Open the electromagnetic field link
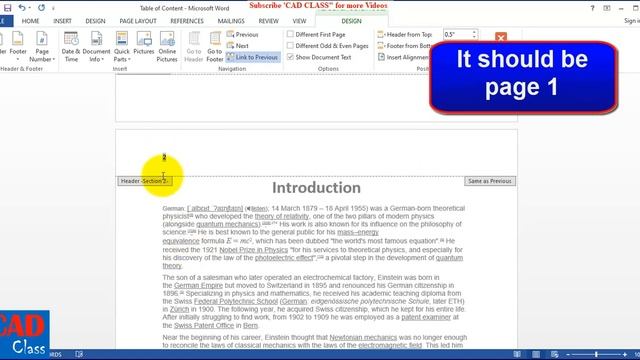Screen dimensions: 640x360 tap(390, 345)
